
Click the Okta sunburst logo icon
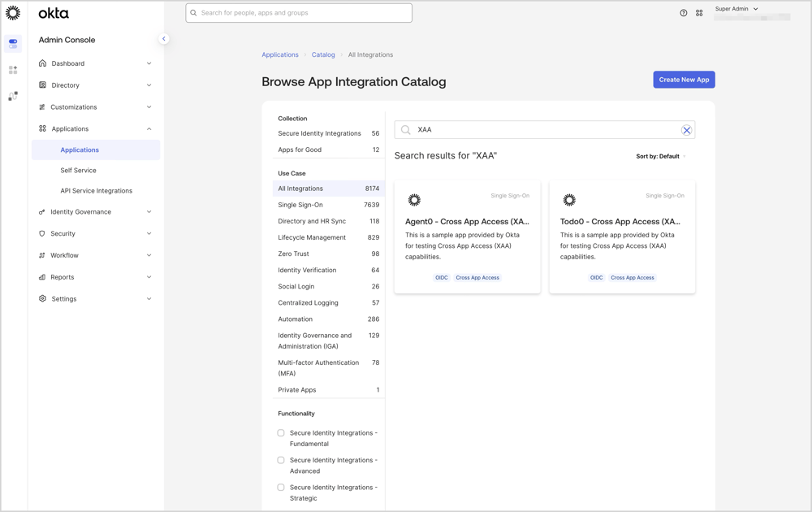tap(13, 13)
